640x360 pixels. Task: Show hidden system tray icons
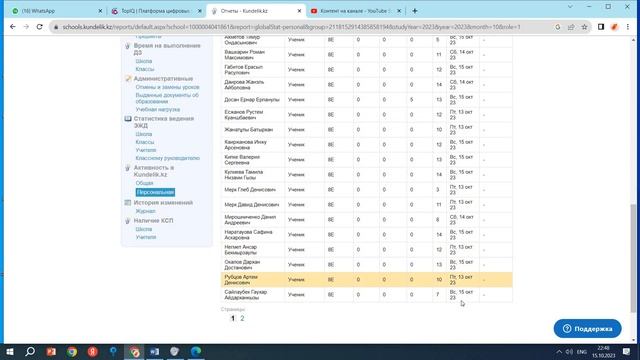click(559, 351)
